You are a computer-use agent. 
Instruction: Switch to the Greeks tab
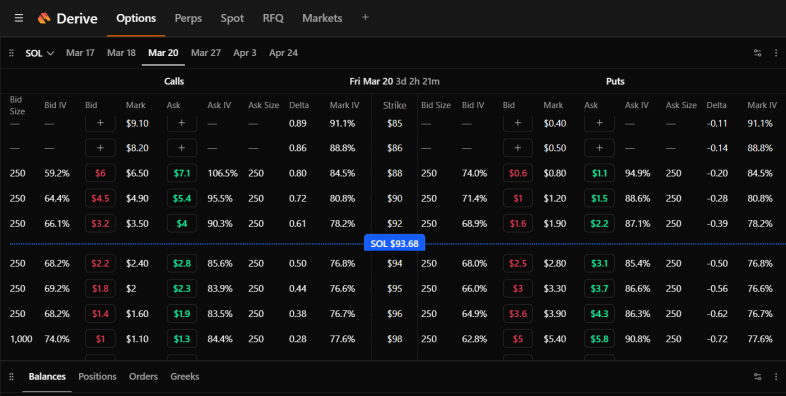[184, 376]
